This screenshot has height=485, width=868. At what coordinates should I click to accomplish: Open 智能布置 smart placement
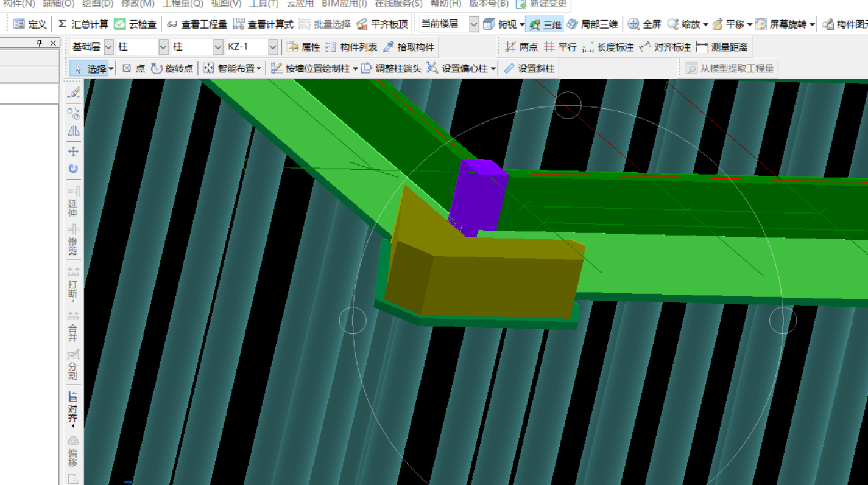click(229, 69)
